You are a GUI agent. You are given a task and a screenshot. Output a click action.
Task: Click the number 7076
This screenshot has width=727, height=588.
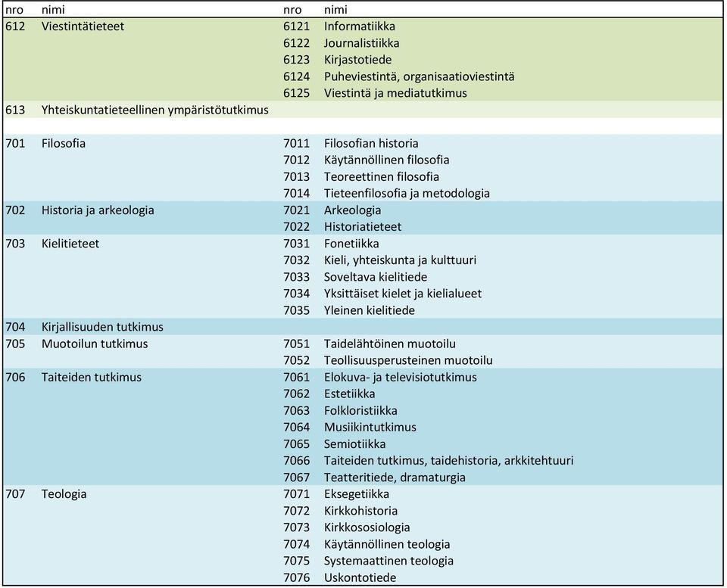(x=296, y=577)
